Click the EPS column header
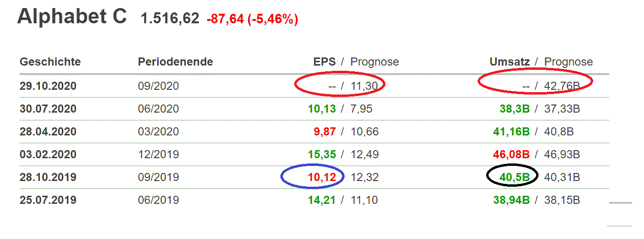 [x=324, y=62]
